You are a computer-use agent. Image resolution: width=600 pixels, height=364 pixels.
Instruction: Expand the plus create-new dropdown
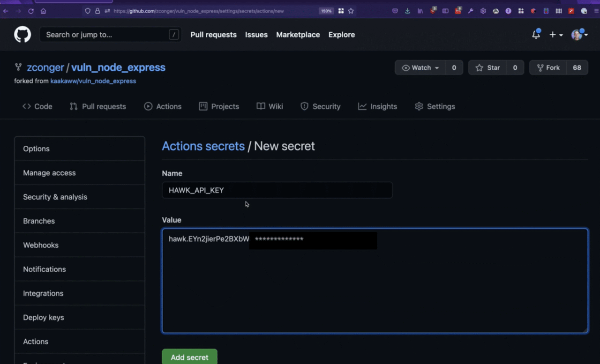[556, 35]
